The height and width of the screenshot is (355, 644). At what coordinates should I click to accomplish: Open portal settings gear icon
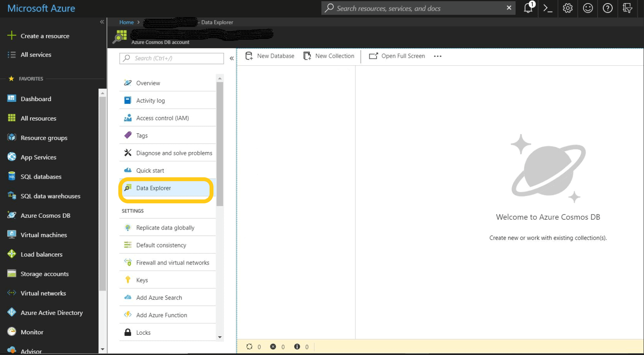tap(568, 8)
